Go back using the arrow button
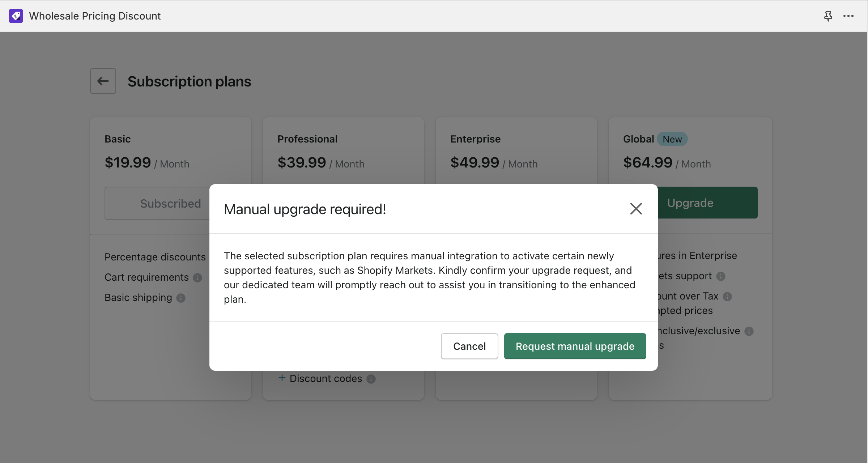 tap(103, 81)
